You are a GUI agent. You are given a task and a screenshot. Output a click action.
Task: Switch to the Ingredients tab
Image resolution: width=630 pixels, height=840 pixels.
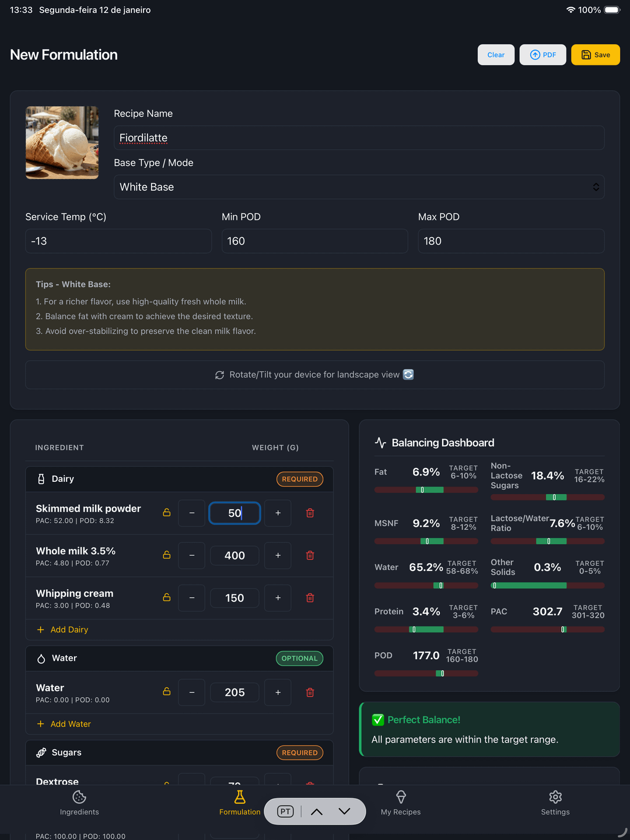tap(79, 802)
